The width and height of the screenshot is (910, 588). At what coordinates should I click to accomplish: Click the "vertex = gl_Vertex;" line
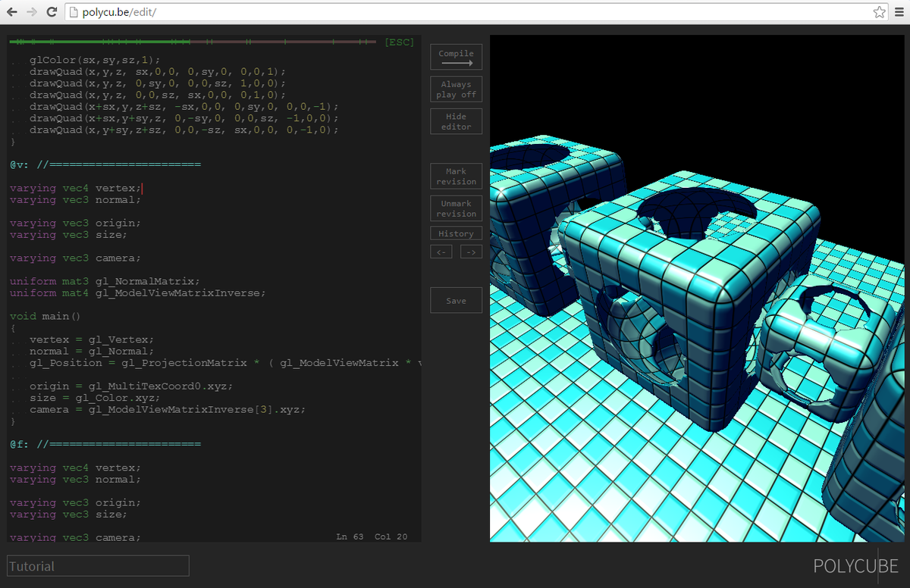92,339
